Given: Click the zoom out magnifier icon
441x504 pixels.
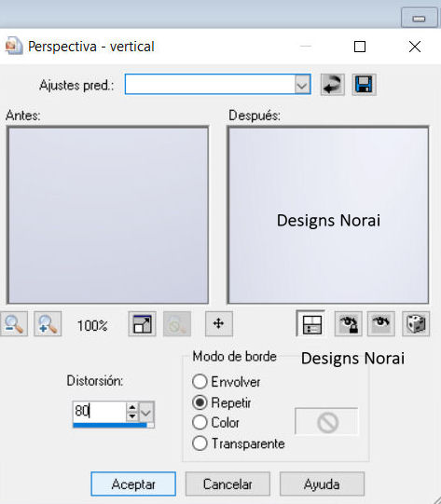Looking at the screenshot, I should (14, 324).
